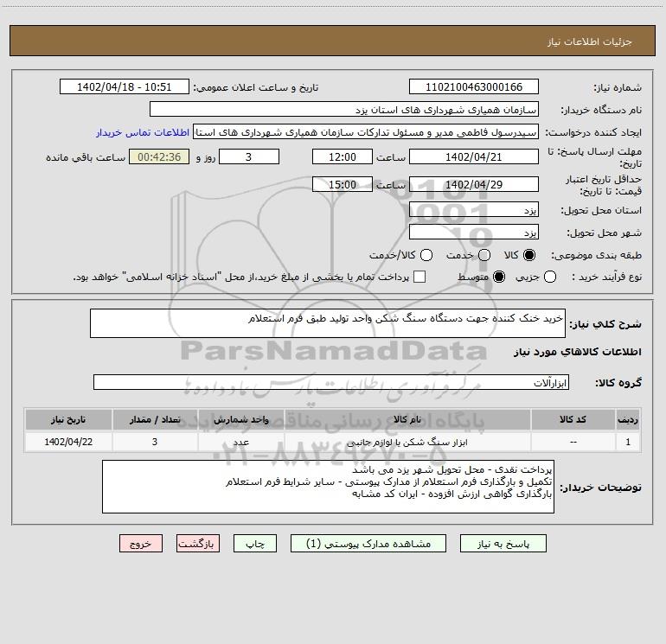Click the response deadline date 1402/04/21

coord(474,156)
